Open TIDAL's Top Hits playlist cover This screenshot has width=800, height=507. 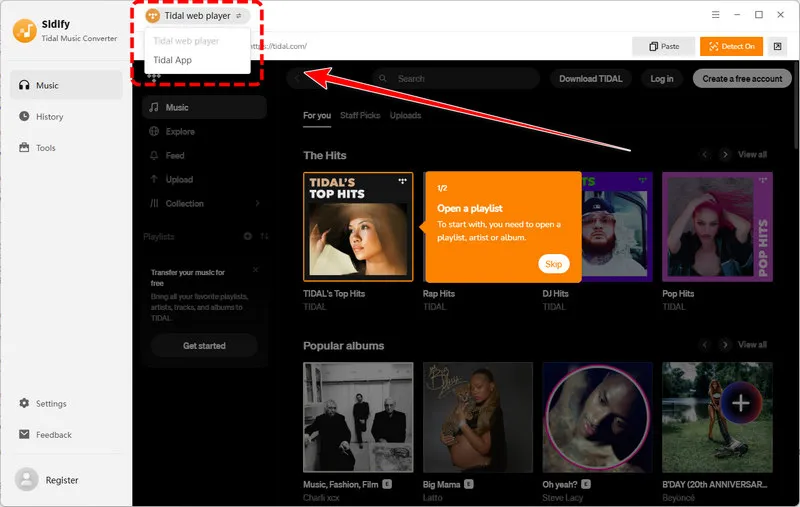click(358, 227)
